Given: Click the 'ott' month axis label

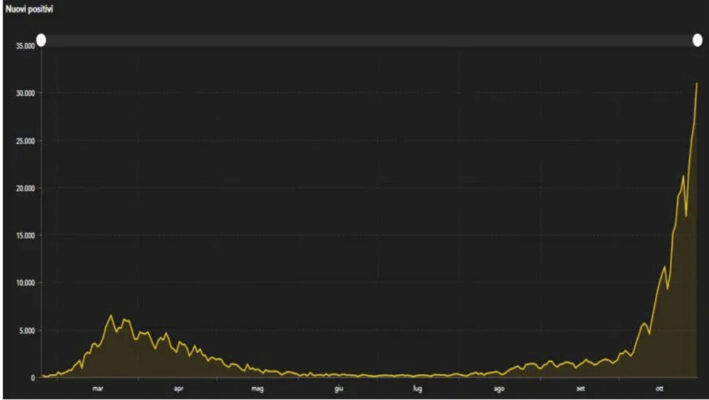Looking at the screenshot, I should [659, 388].
